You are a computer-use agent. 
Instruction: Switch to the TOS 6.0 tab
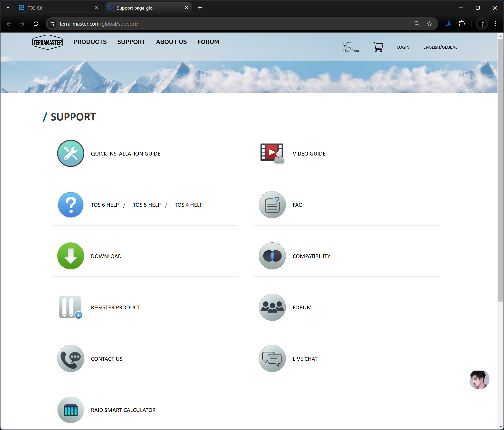(x=58, y=8)
